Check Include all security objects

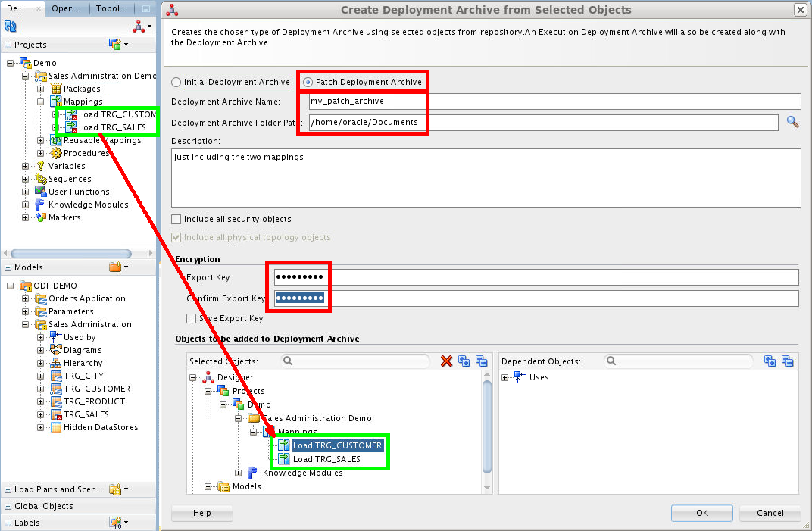tap(176, 219)
